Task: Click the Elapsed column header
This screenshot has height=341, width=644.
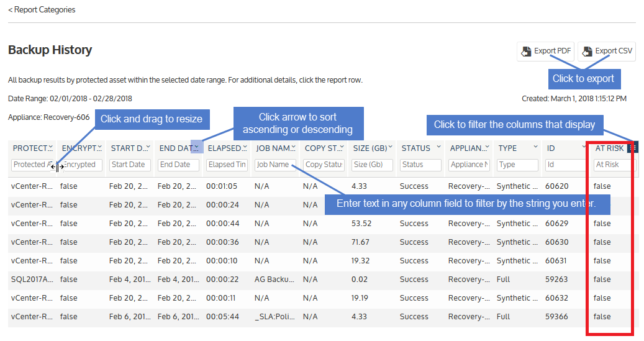Action: coord(224,148)
